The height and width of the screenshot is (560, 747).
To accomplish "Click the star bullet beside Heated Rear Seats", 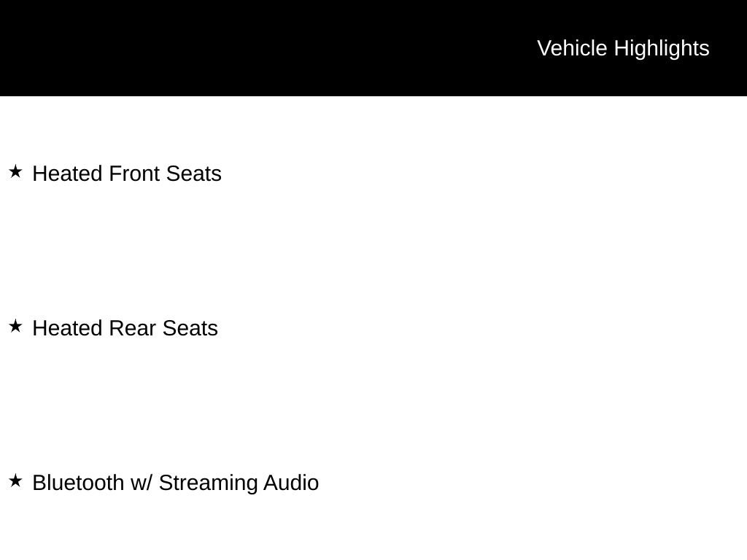I will click(x=15, y=327).
